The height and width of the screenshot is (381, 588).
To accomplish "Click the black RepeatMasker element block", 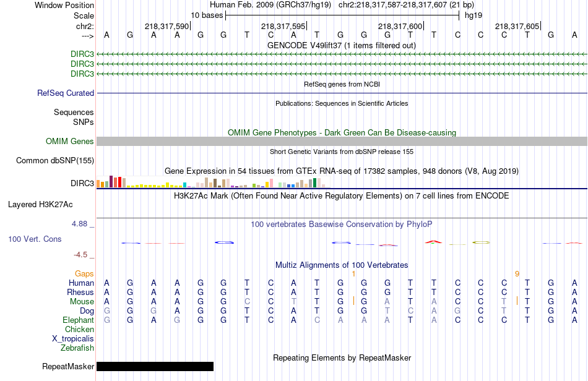I will (x=155, y=366).
